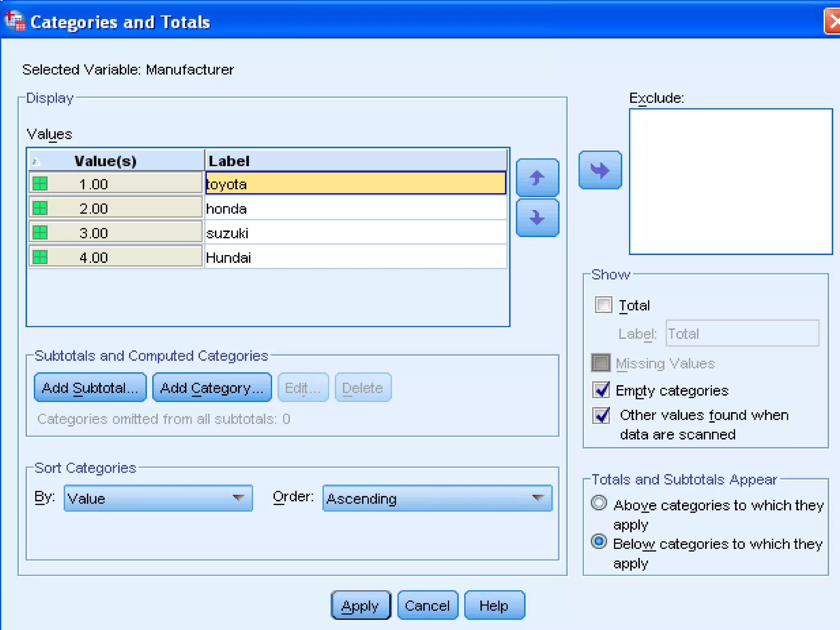
Task: Open the Sort By Value dropdown
Action: point(158,498)
